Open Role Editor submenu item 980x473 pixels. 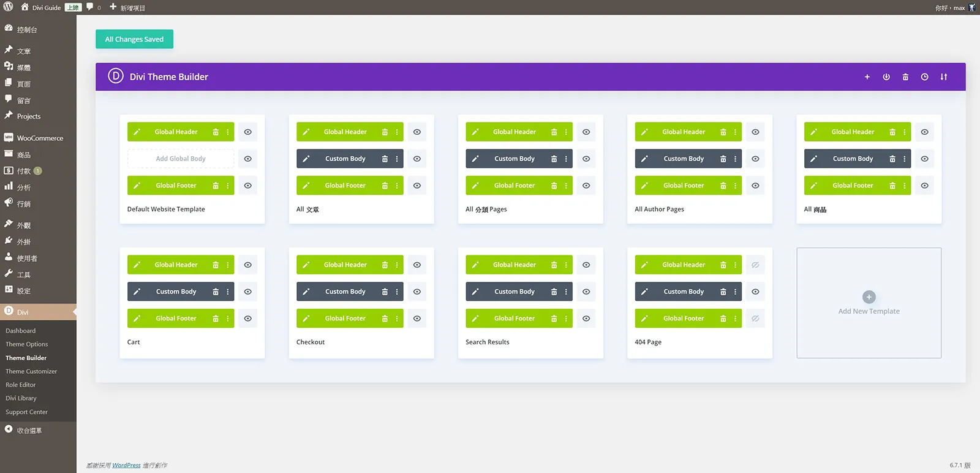click(x=21, y=385)
